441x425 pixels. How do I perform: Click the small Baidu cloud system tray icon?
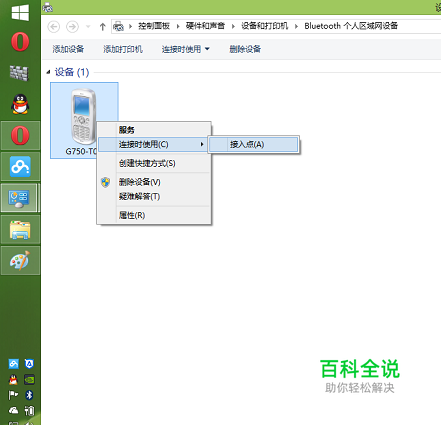coord(14,364)
